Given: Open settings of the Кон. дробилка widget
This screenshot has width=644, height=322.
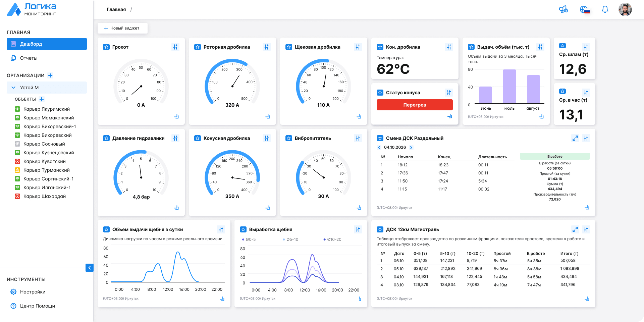Looking at the screenshot, I should click(449, 47).
